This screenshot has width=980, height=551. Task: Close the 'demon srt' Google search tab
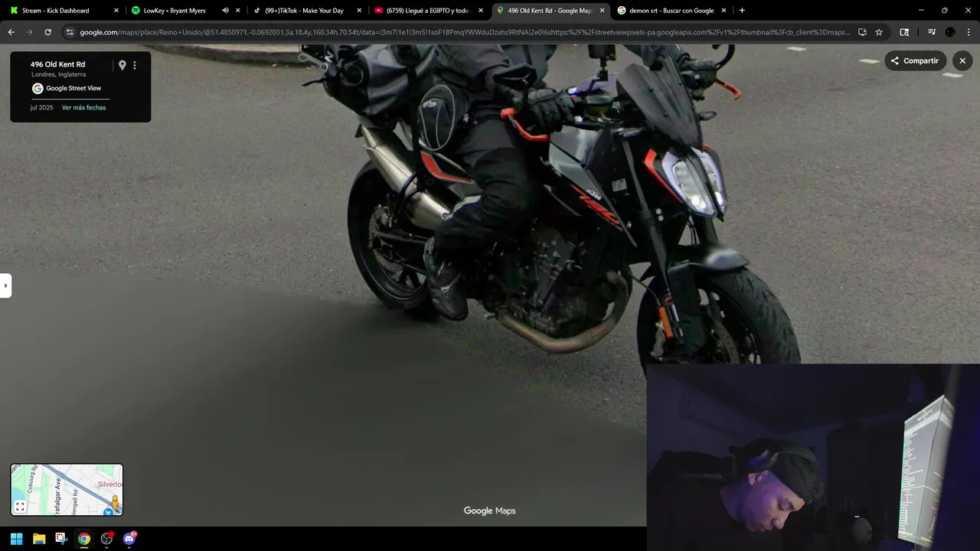click(x=723, y=11)
